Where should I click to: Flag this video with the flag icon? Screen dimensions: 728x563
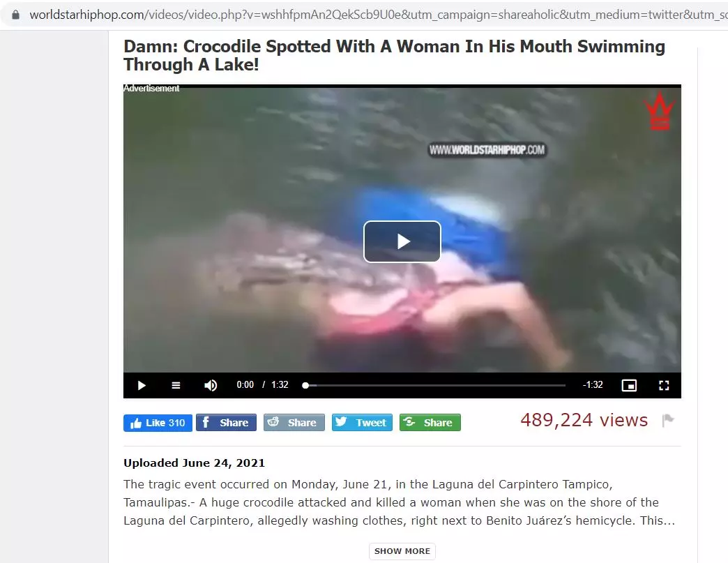coord(668,421)
